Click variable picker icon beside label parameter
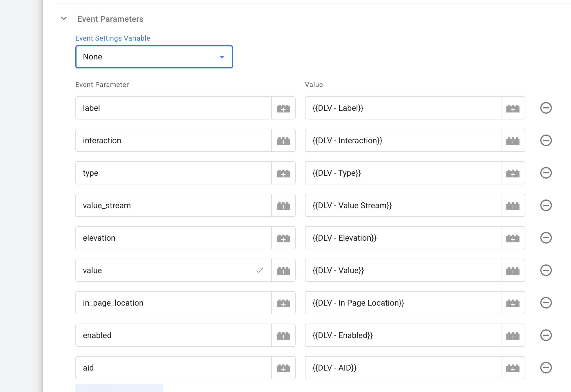This screenshot has height=392, width=571. [x=283, y=108]
